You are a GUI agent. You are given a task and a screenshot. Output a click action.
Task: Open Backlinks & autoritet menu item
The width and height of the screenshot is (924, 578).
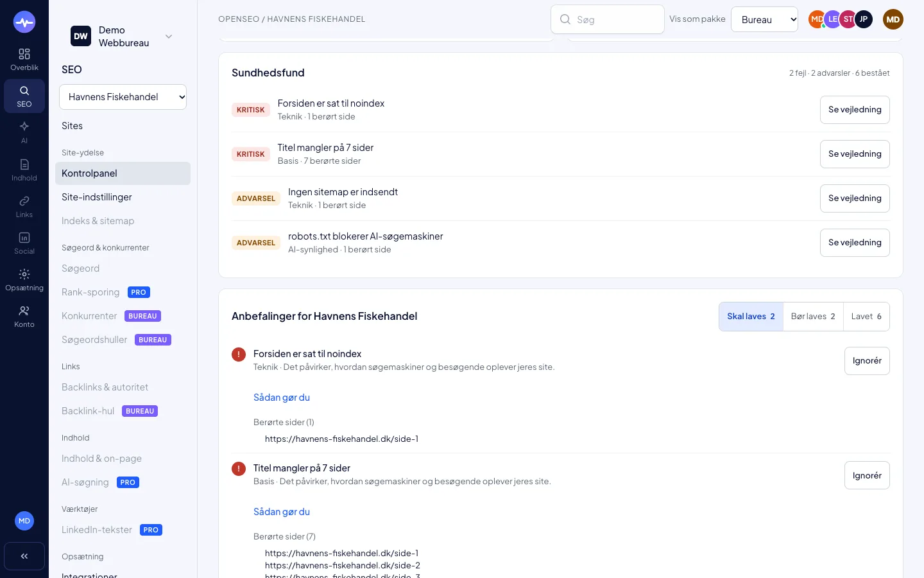pyautogui.click(x=123, y=387)
